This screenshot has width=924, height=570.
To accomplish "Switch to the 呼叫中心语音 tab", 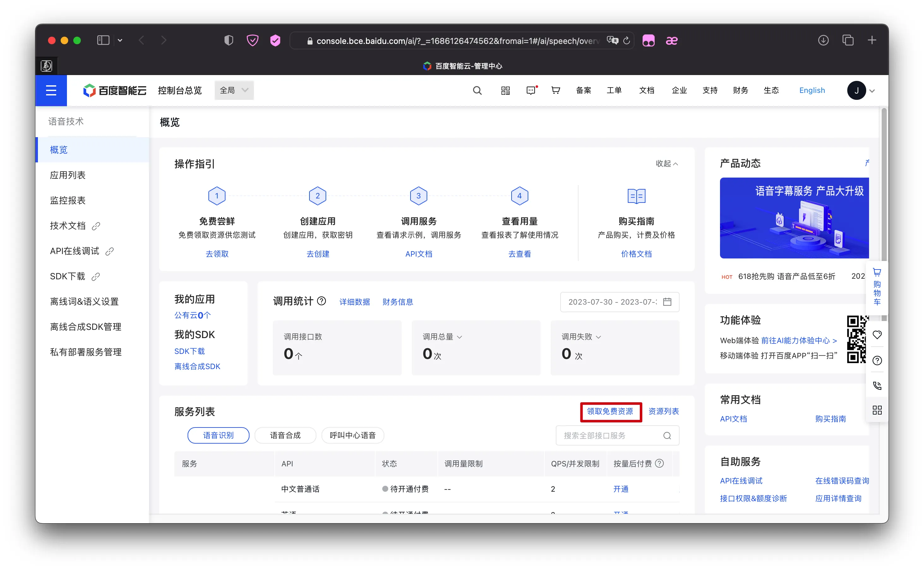I will tap(352, 435).
